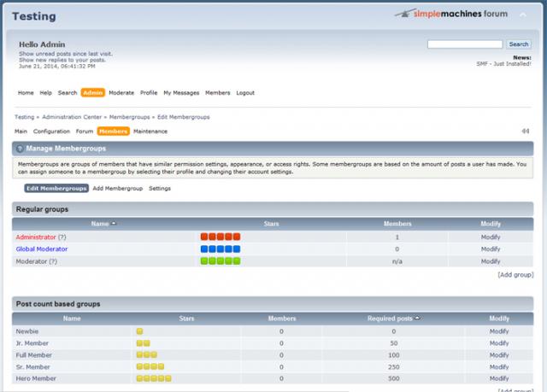The width and height of the screenshot is (547, 392).
Task: Modify the Global Moderator group
Action: click(x=491, y=249)
